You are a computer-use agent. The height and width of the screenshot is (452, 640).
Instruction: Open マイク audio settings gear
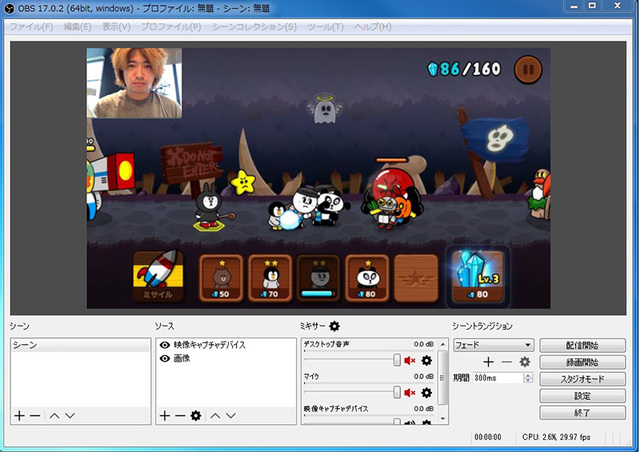click(x=427, y=393)
